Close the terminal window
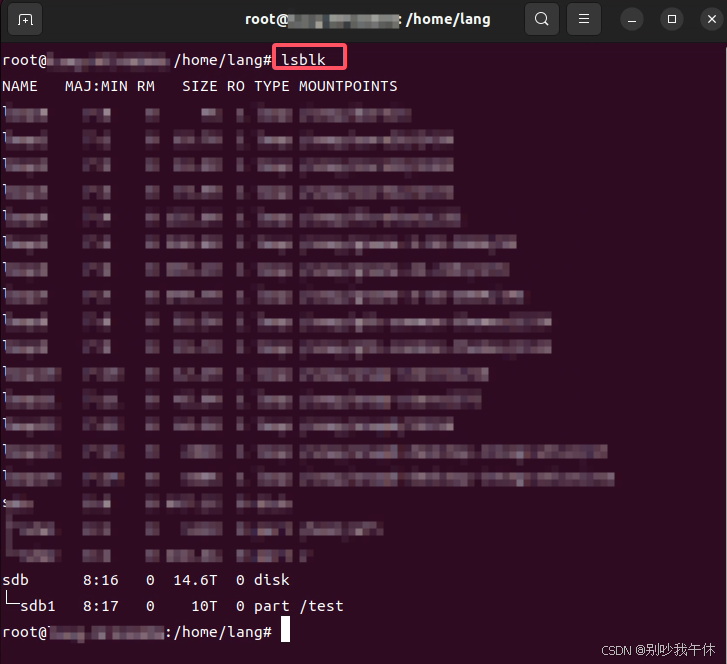727x664 pixels. (712, 19)
